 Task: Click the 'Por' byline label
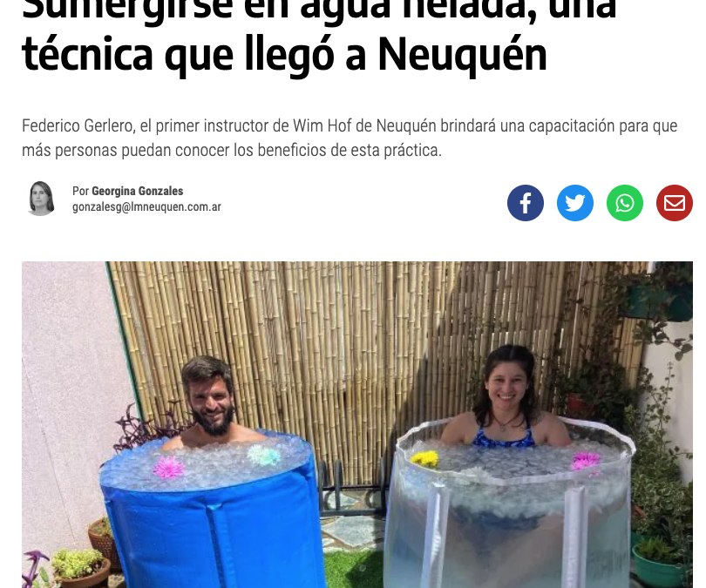click(80, 191)
